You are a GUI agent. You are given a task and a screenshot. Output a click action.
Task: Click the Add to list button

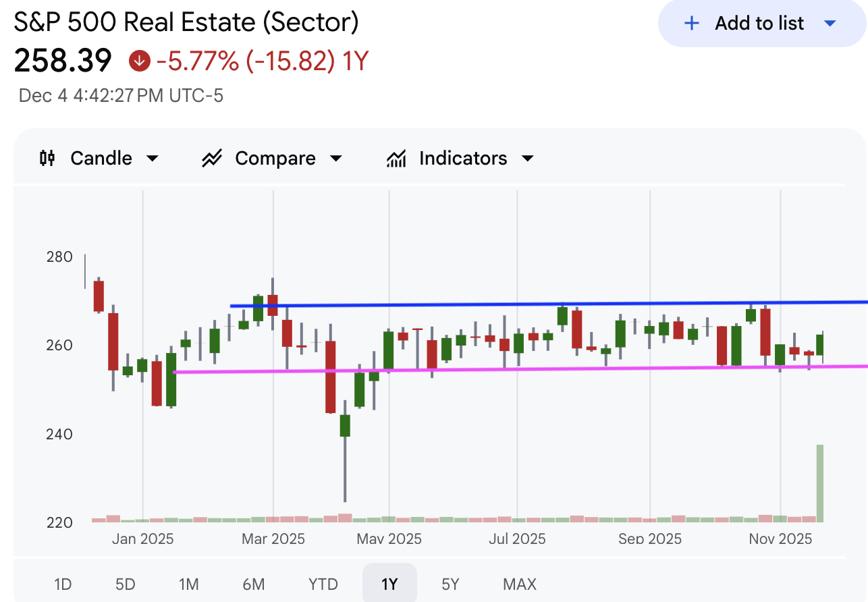click(759, 24)
